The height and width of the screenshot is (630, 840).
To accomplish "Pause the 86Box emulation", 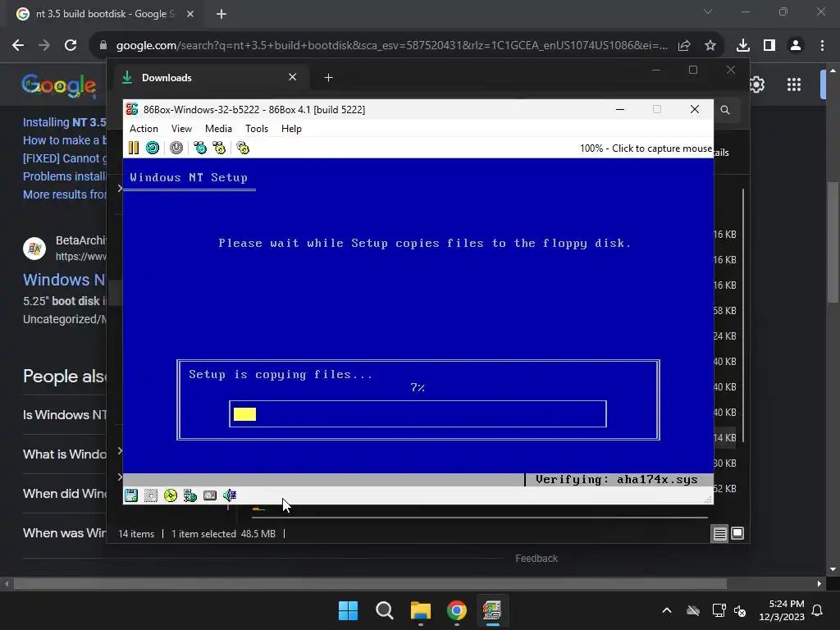I will coord(134,148).
